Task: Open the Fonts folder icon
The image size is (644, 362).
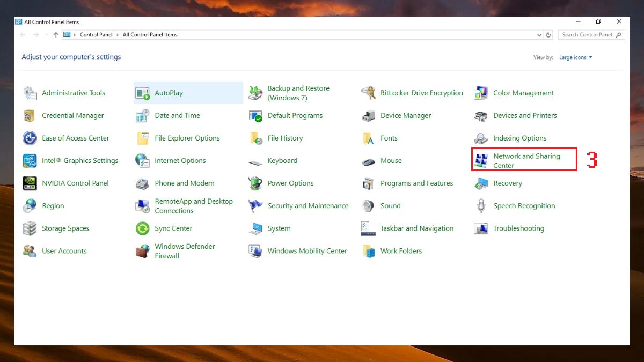Action: tap(368, 138)
